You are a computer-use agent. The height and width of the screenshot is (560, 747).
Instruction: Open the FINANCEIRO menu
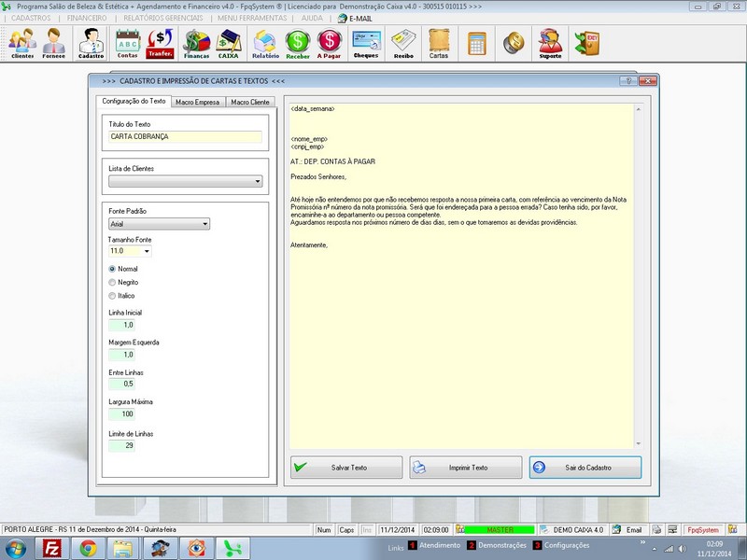point(87,18)
